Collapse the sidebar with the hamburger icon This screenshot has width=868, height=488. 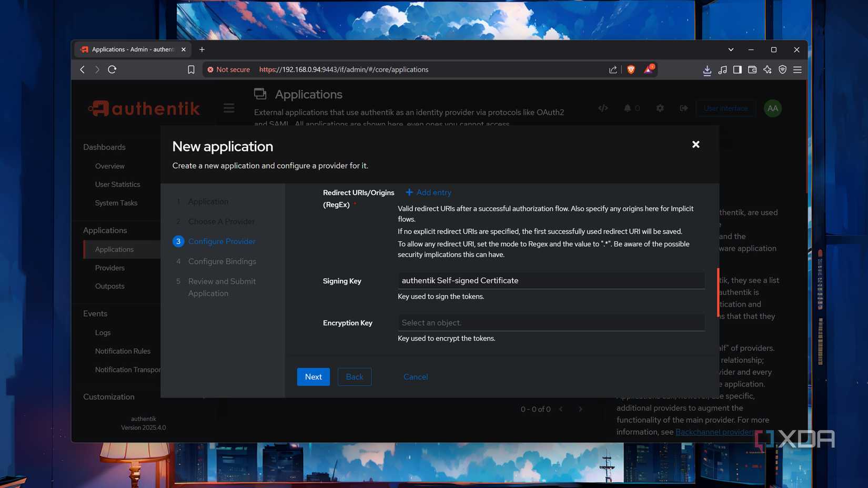pyautogui.click(x=229, y=108)
